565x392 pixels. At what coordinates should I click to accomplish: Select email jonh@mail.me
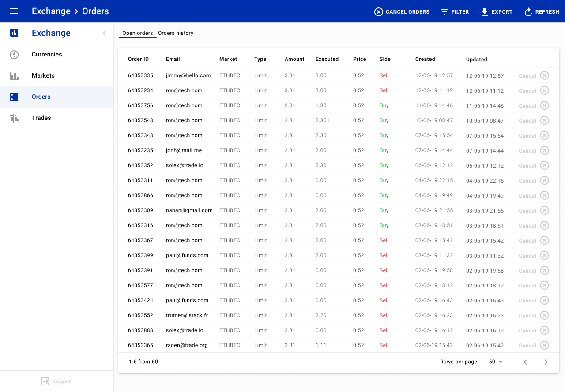coord(184,150)
